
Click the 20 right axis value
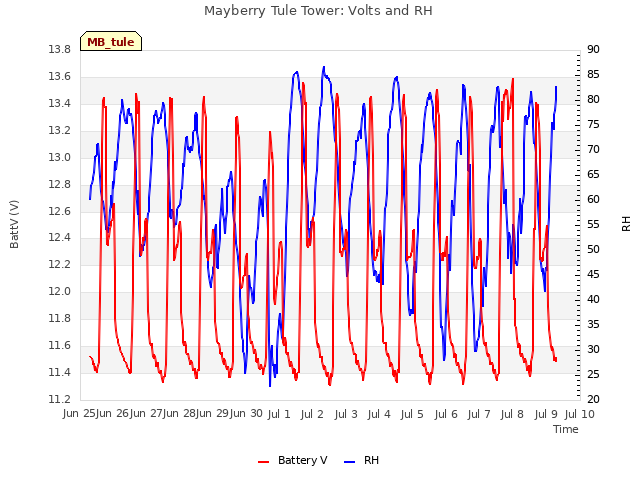[593, 399]
